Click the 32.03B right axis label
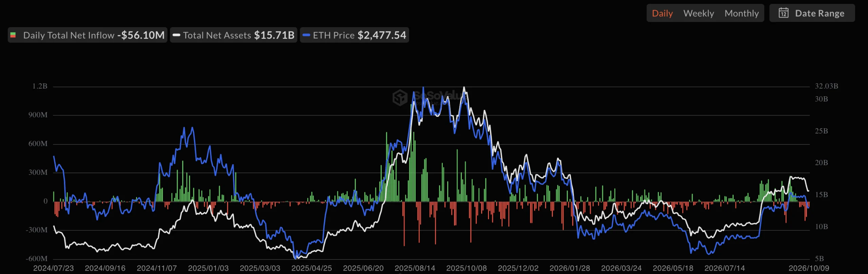This screenshot has height=274, width=868. pos(826,86)
